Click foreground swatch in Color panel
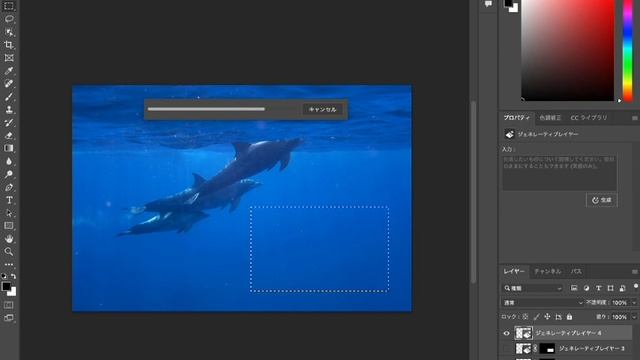 (508, 3)
